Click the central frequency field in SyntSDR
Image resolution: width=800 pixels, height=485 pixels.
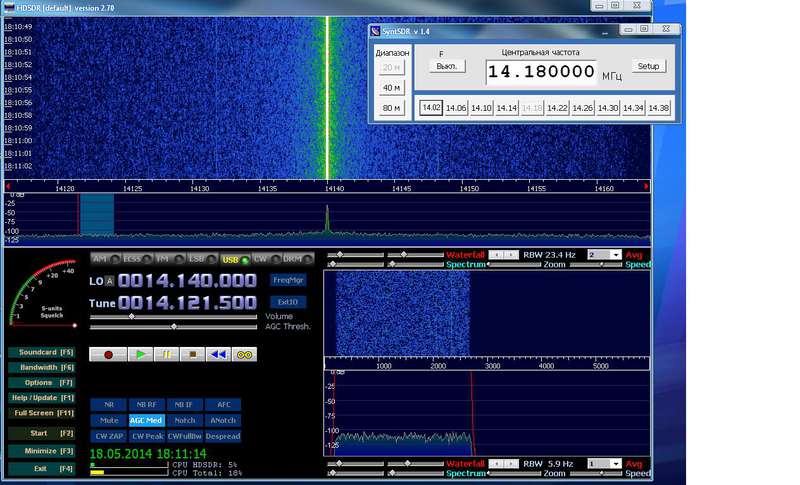coord(541,72)
